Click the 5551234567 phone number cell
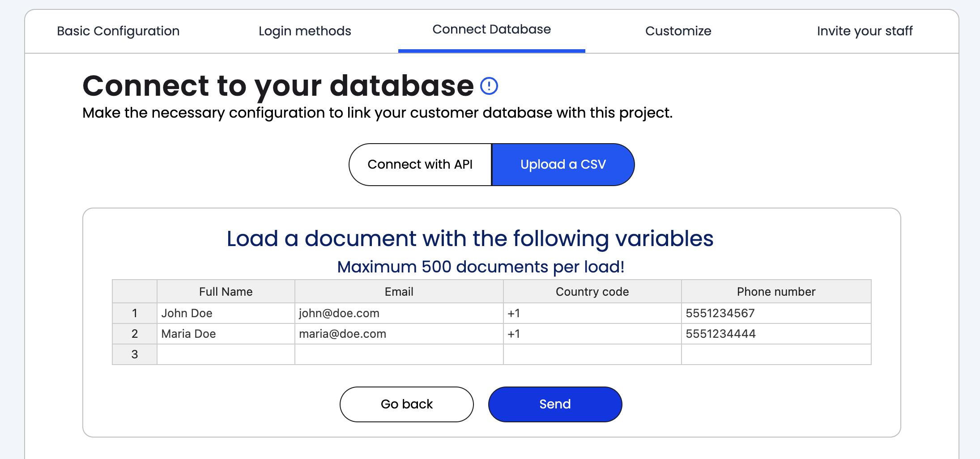The image size is (980, 459). 776,313
